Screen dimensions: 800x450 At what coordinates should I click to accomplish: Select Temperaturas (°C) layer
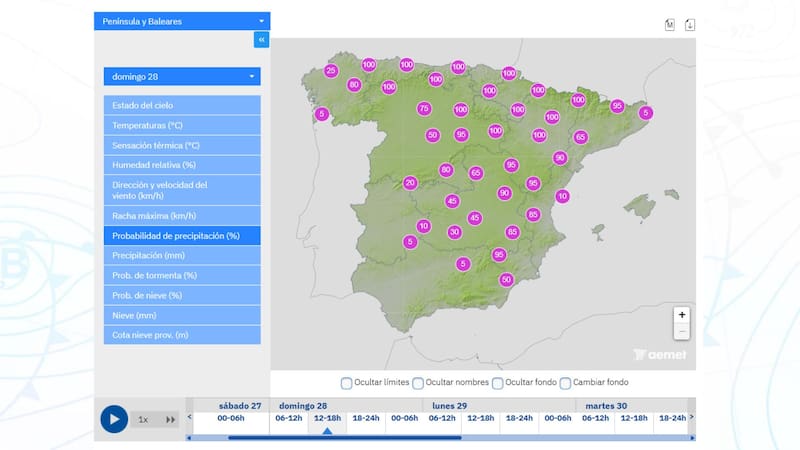[x=182, y=125]
